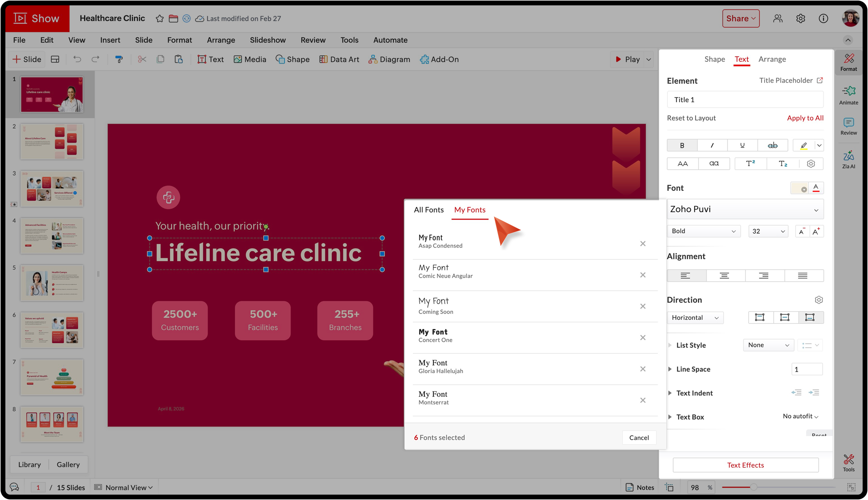Switch to the All Fonts tab
Screen dimensions: 868x500
pyautogui.click(x=428, y=209)
